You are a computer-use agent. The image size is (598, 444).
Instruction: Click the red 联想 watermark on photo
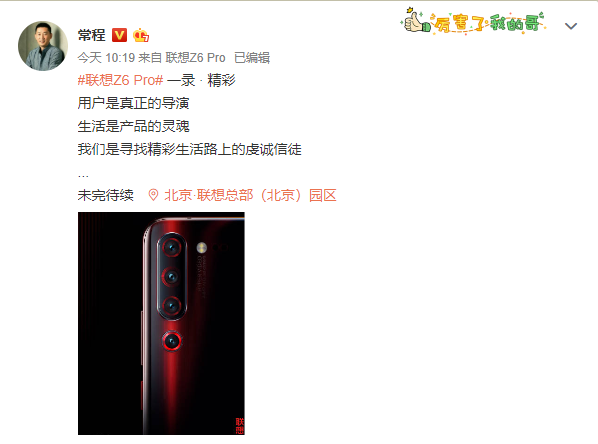[x=240, y=426]
